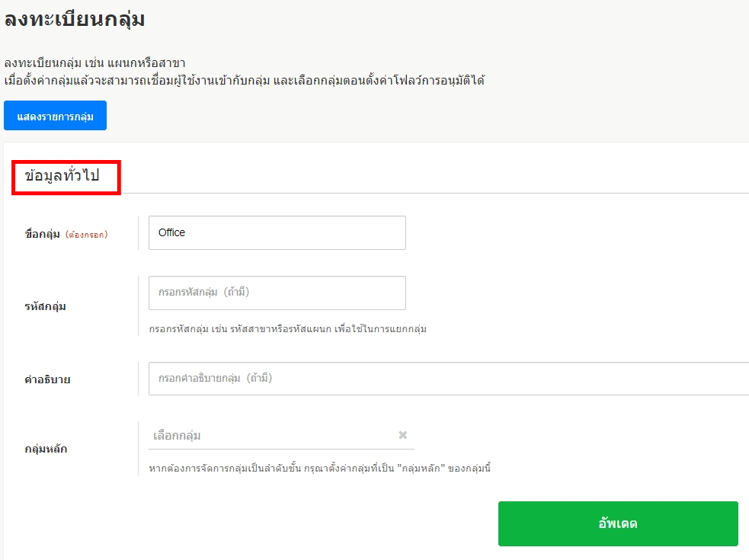Click the กลุ่มหลัก field label

tap(46, 449)
